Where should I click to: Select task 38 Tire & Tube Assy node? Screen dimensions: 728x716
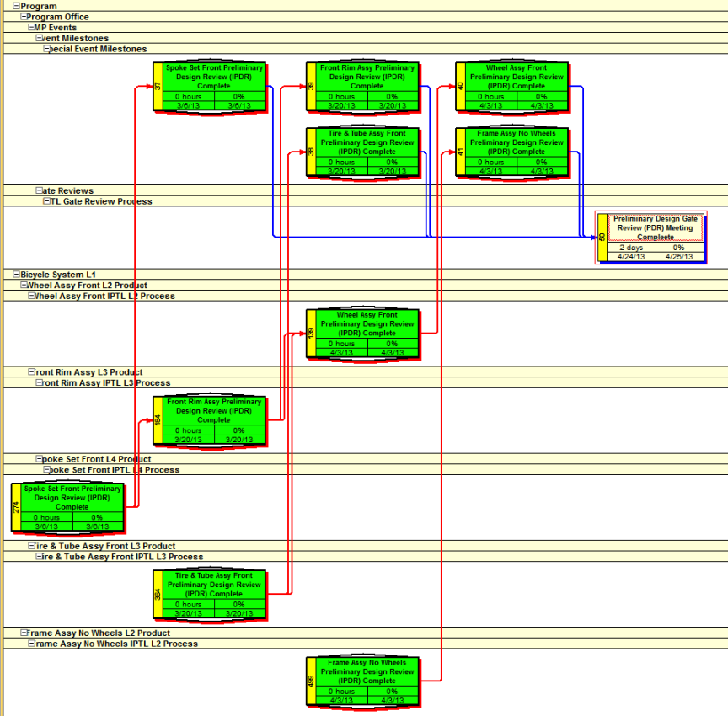tap(367, 142)
